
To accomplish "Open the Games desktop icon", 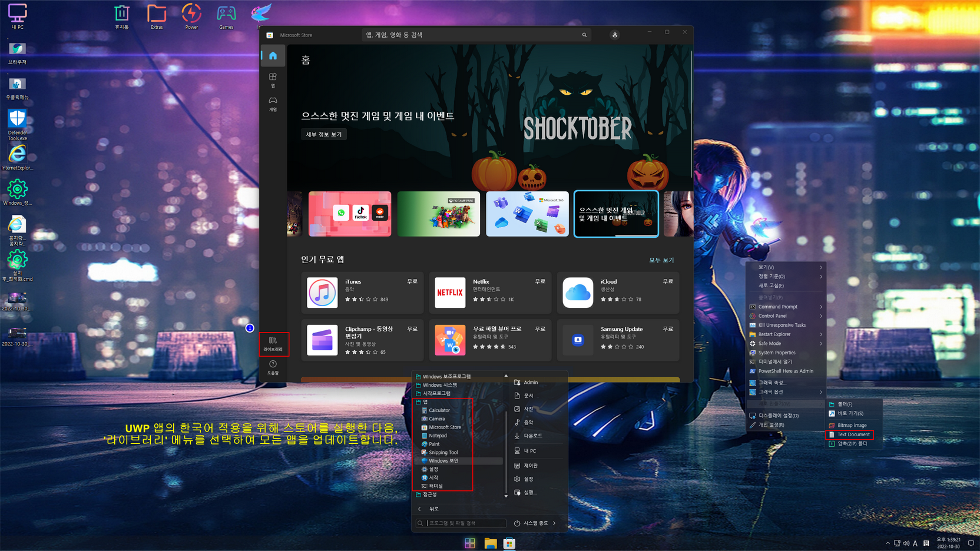I will [226, 16].
